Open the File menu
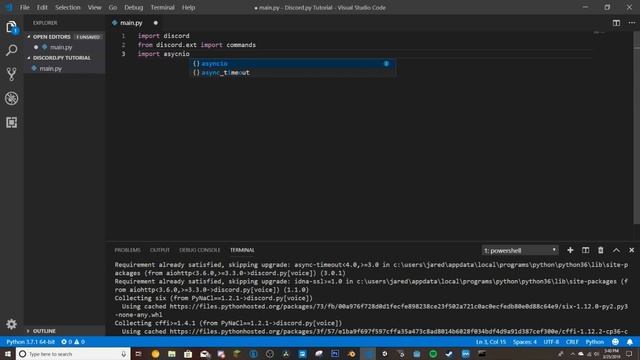640x360 pixels. [x=24, y=7]
